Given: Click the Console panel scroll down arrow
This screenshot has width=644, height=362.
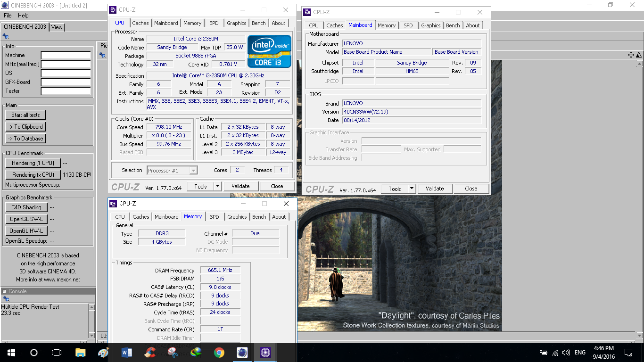Looking at the screenshot, I should pyautogui.click(x=92, y=335).
